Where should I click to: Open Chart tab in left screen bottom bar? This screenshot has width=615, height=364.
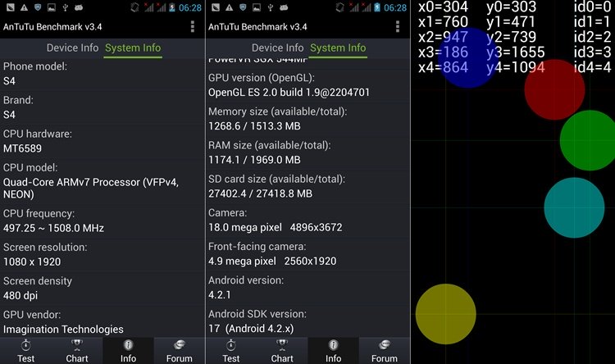click(77, 351)
